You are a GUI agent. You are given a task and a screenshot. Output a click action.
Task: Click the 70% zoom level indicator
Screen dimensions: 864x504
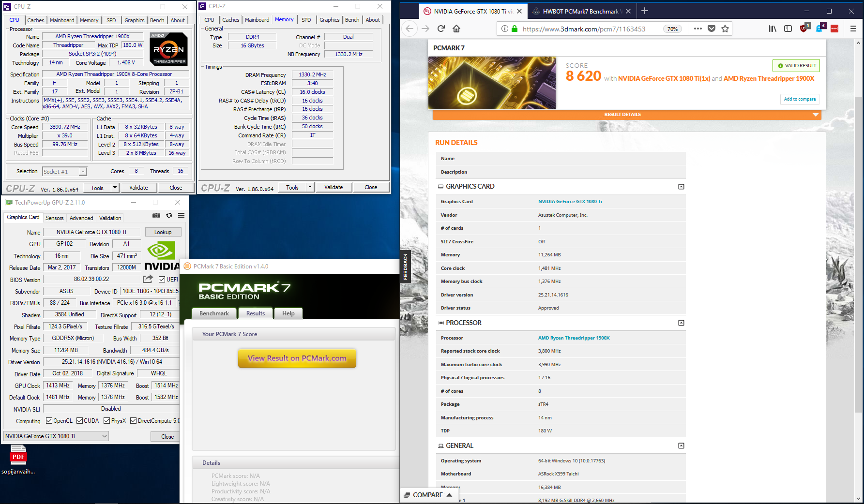click(x=672, y=29)
